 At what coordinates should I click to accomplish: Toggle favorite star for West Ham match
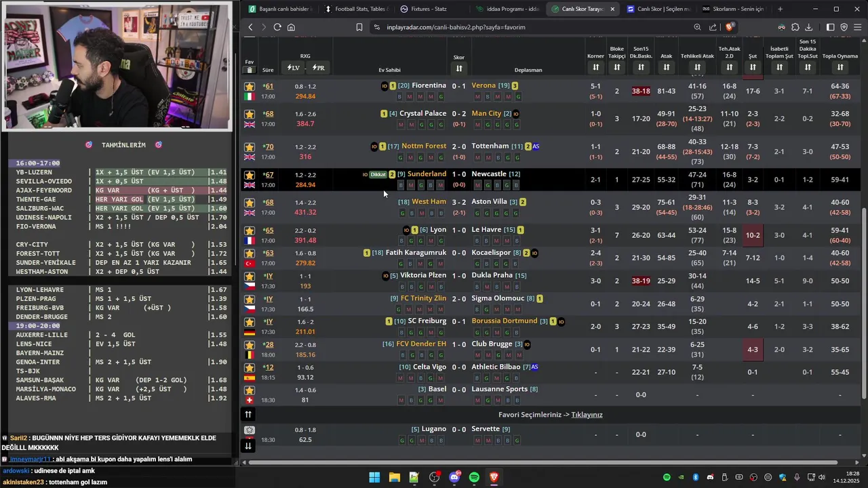pyautogui.click(x=250, y=203)
